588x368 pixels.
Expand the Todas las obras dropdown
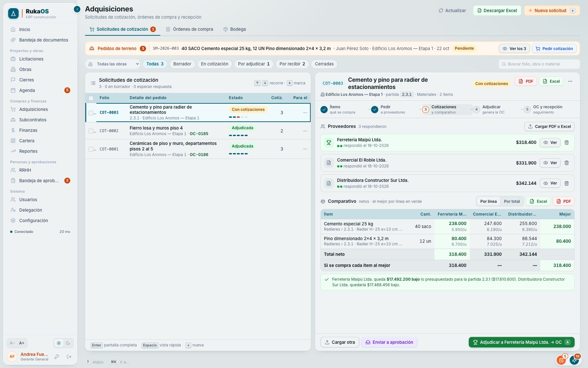coord(113,64)
